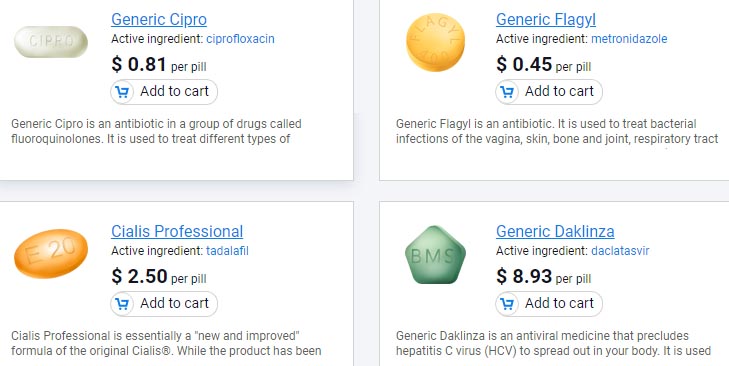729x366 pixels.
Task: Open the Generic Flagyl product link
Action: click(546, 20)
